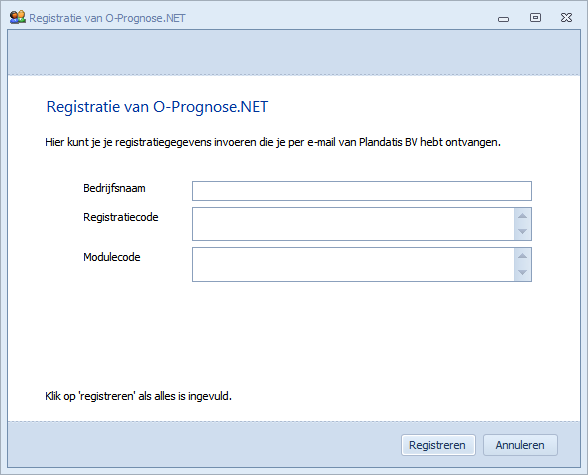Maximize the registration dialog window
This screenshot has height=475, width=588.
(x=535, y=17)
